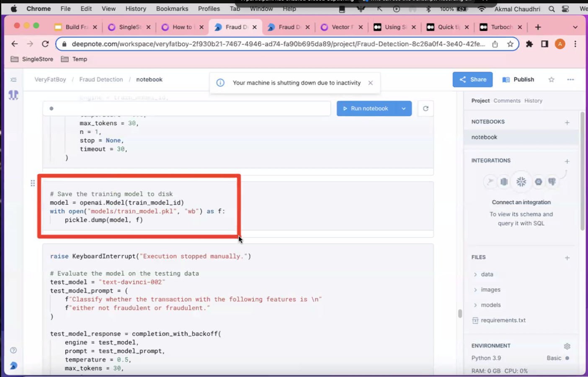This screenshot has height=377, width=588.
Task: Open the Bookmarks menu in menu bar
Action: [x=172, y=8]
